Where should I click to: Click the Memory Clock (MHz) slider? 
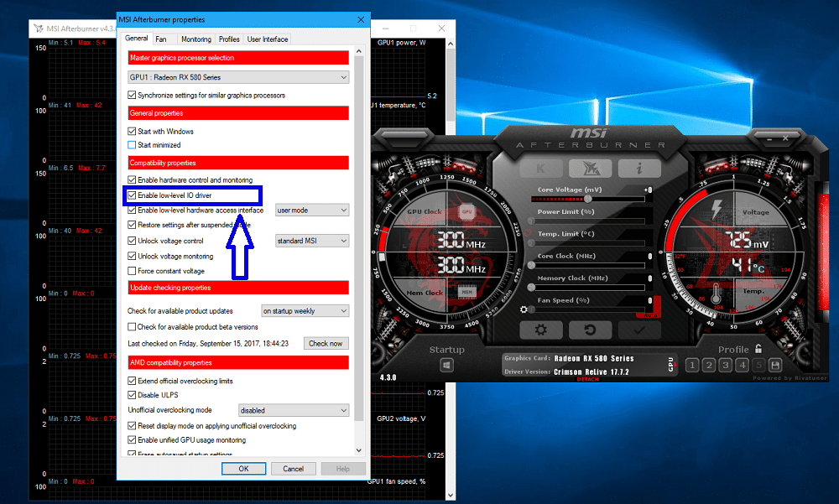click(x=587, y=288)
